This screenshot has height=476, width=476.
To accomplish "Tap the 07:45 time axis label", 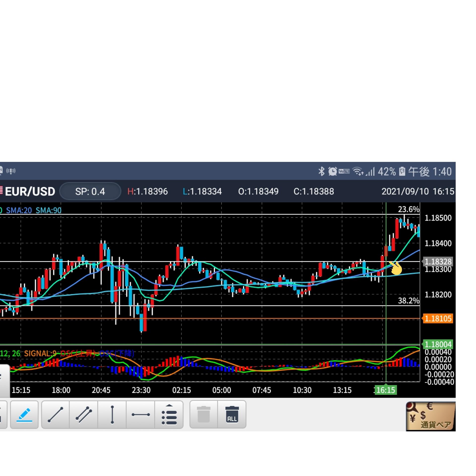I will coord(262,390).
